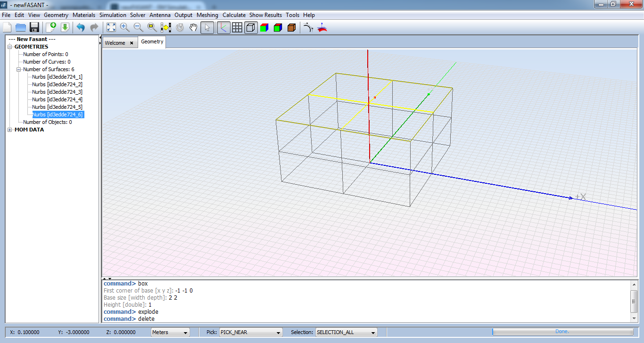
Task: Open the Meters units dropdown
Action: coord(170,332)
